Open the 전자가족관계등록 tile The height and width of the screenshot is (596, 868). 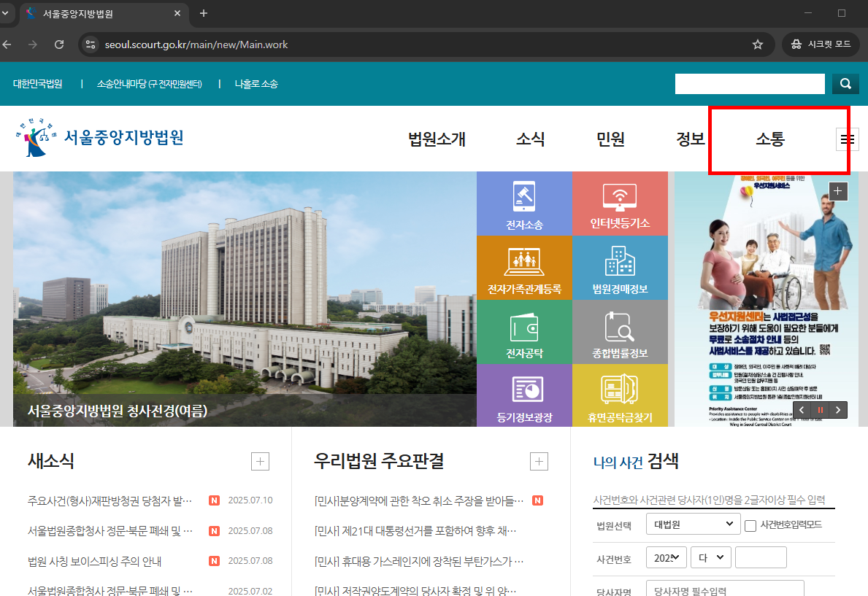click(x=523, y=268)
